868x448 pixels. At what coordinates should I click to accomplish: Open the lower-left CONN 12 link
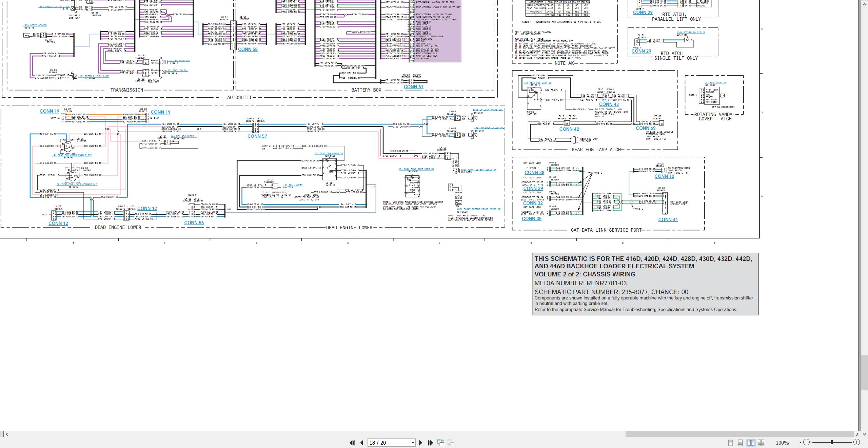point(58,223)
